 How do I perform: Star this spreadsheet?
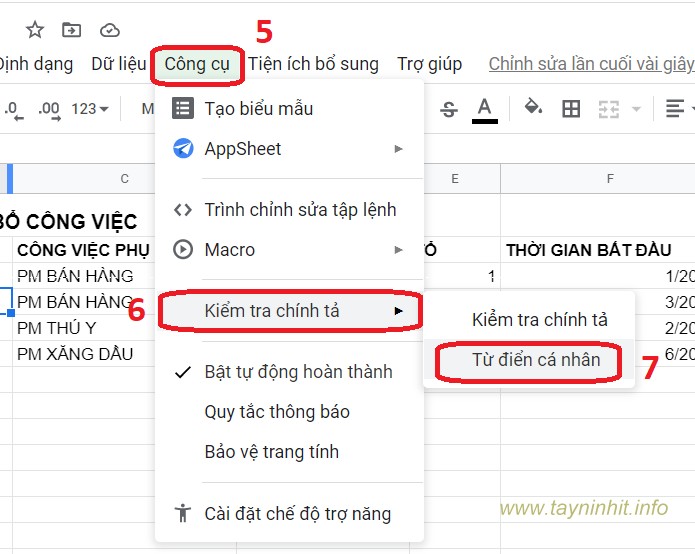tap(35, 30)
